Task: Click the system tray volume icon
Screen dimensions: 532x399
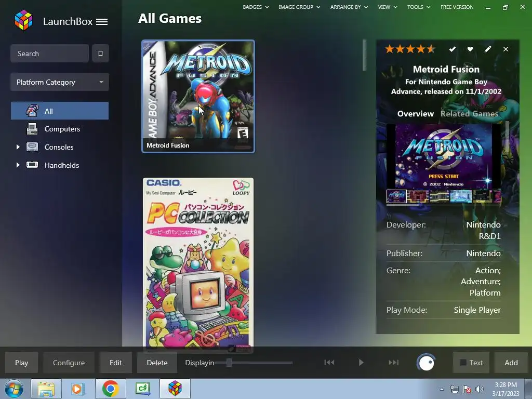Action: [x=479, y=389]
